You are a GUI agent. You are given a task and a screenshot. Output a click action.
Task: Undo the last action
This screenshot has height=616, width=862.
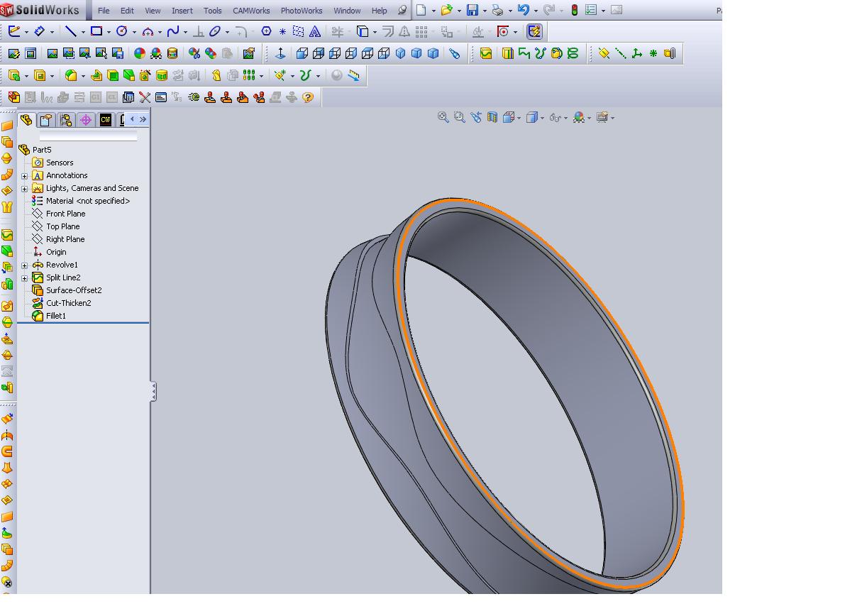tap(523, 10)
